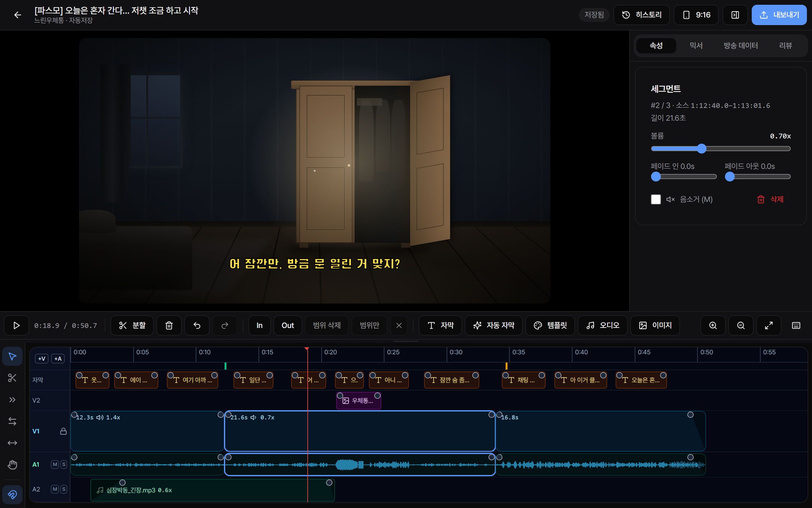Fit timeline with the expand icon

769,325
